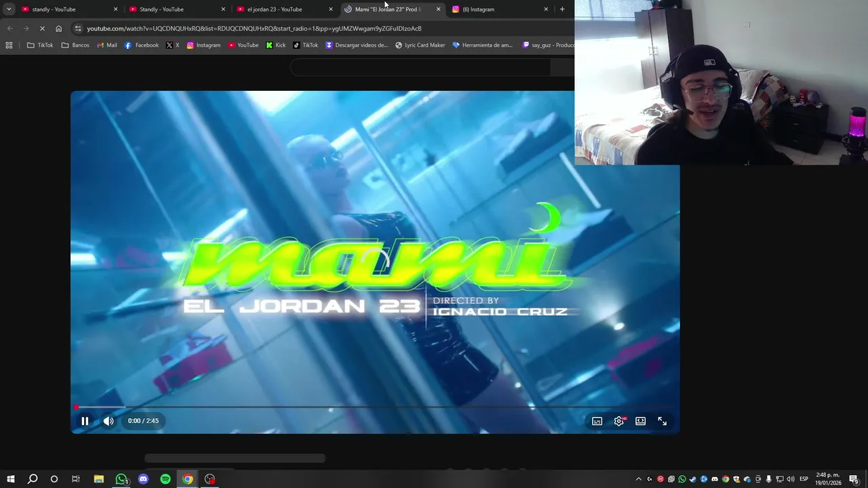Open the Kick bookmark
The height and width of the screenshot is (488, 868).
tap(276, 45)
